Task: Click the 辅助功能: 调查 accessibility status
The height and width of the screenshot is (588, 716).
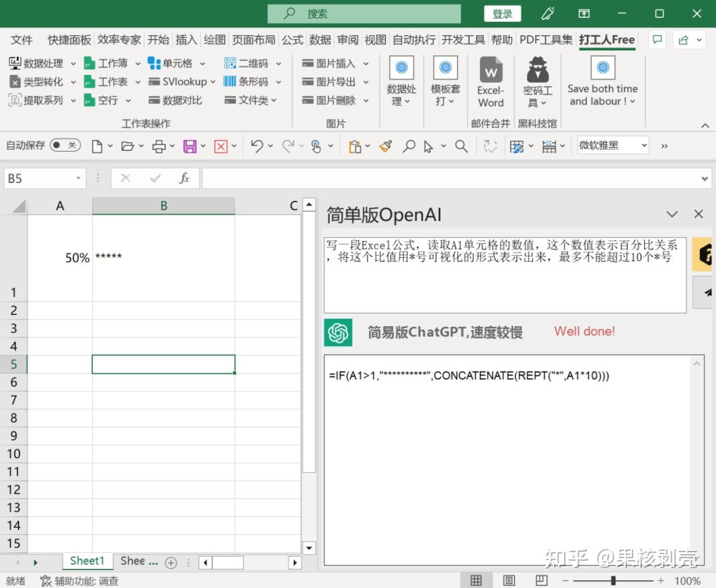Action: click(79, 581)
